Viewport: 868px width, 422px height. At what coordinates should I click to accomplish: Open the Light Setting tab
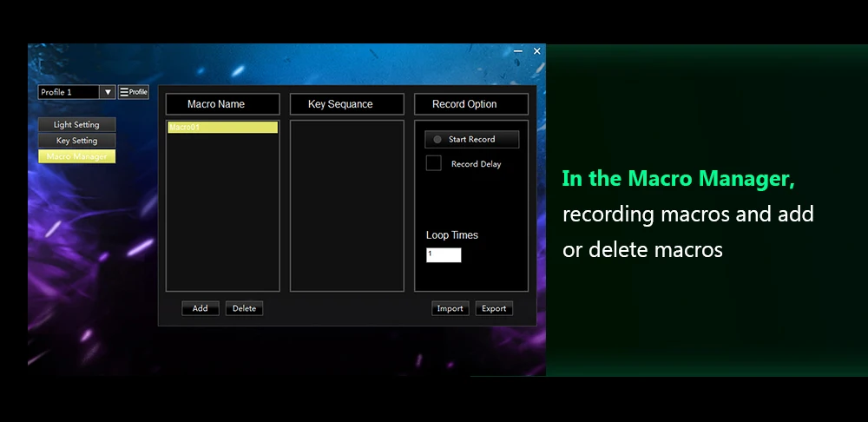(77, 125)
